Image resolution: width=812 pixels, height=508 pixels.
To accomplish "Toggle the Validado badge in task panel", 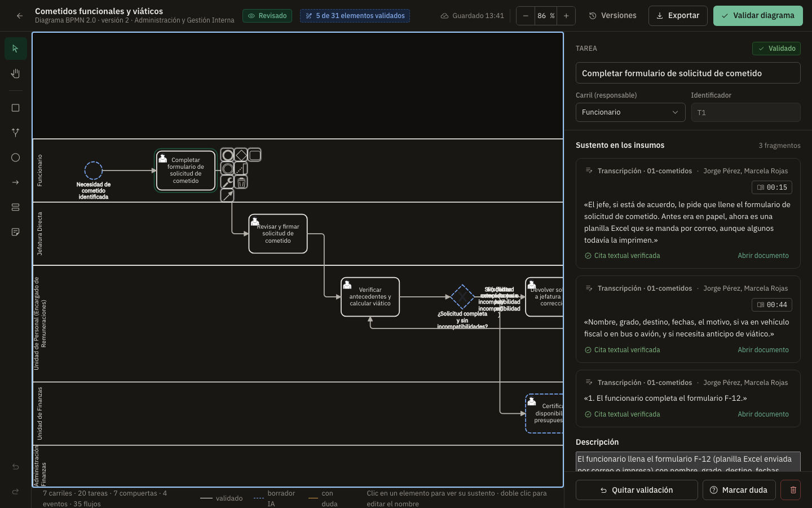I will point(776,49).
